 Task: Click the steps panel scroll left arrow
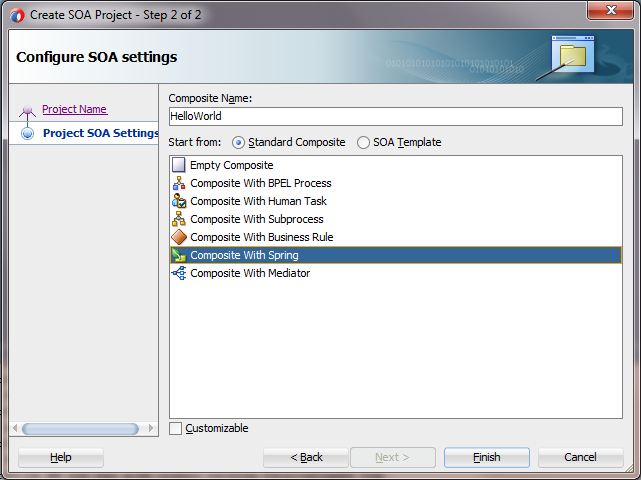15,428
